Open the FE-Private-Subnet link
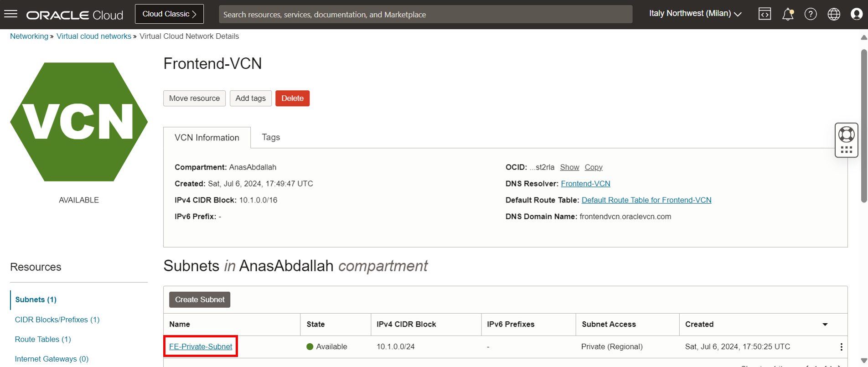This screenshot has width=868, height=367. click(x=201, y=346)
